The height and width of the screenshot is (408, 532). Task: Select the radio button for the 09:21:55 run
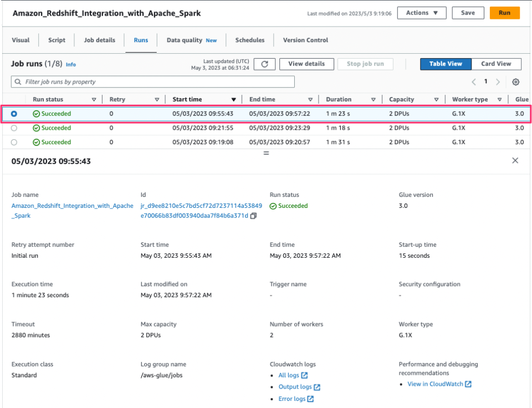14,128
